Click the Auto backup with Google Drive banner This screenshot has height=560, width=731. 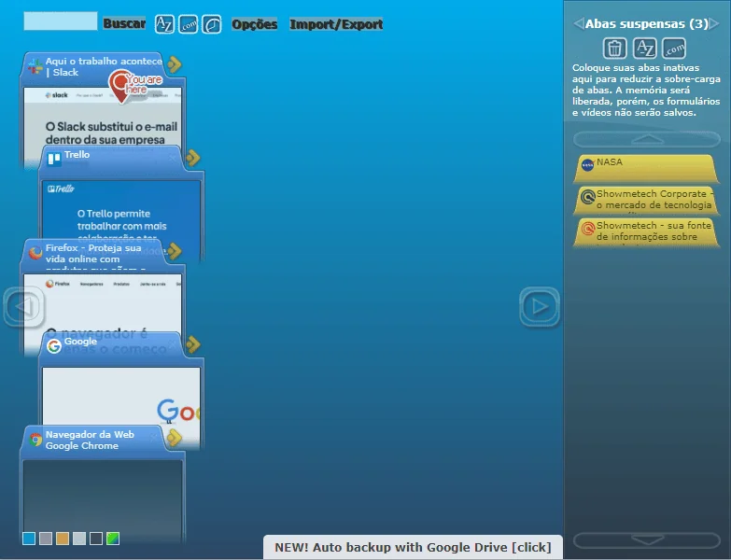[413, 547]
